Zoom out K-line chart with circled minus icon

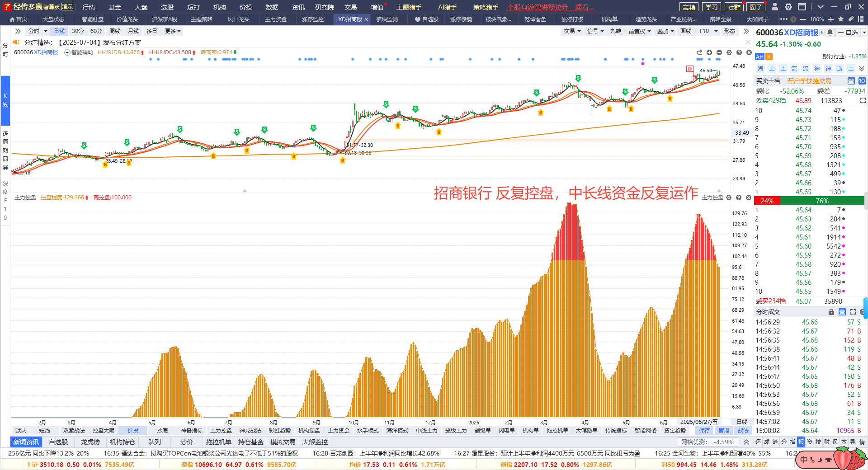pos(719,52)
